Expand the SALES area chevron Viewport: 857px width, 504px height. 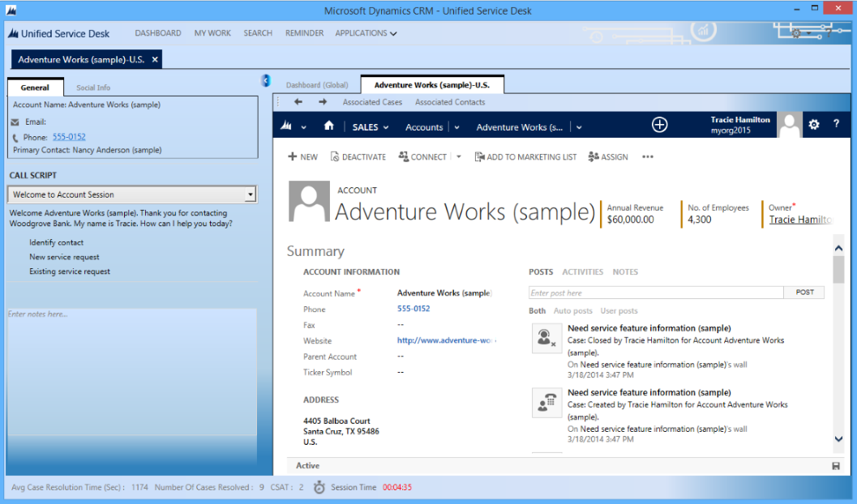tap(385, 127)
